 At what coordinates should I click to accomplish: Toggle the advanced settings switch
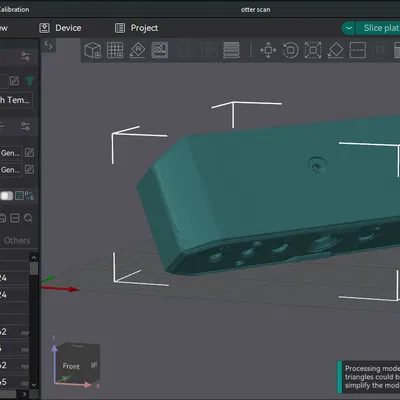tap(6, 196)
